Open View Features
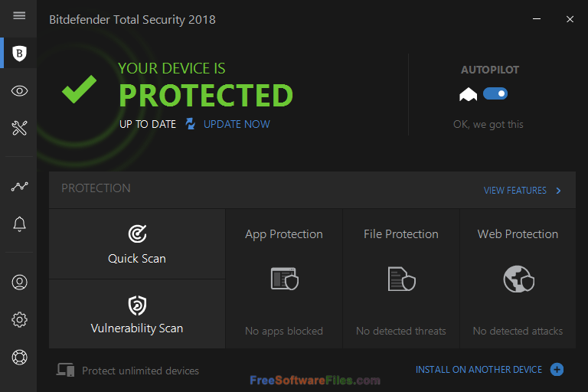Image resolution: width=588 pixels, height=392 pixels. click(x=514, y=191)
